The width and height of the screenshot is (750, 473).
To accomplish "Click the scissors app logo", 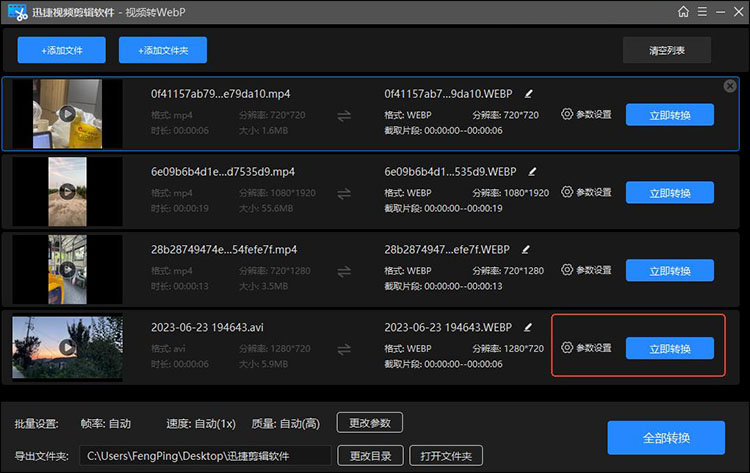I will pyautogui.click(x=18, y=12).
